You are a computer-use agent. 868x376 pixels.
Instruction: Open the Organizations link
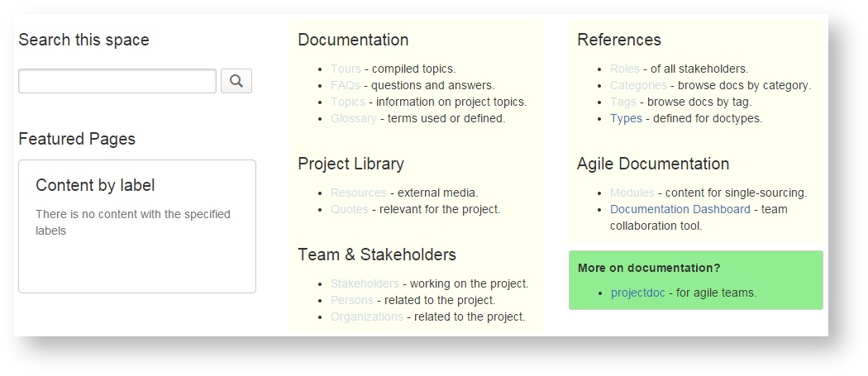(367, 317)
